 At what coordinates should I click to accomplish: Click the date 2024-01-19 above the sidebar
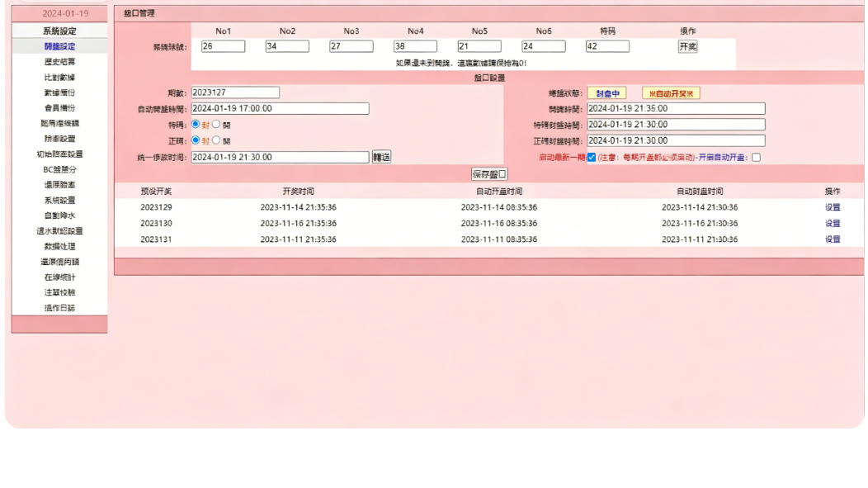65,13
